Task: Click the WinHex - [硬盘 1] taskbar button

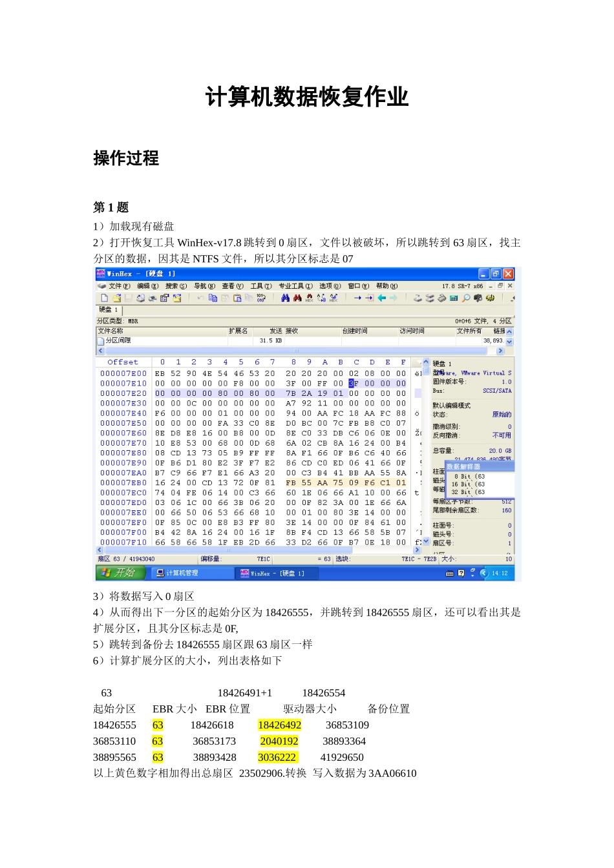Action: [278, 573]
